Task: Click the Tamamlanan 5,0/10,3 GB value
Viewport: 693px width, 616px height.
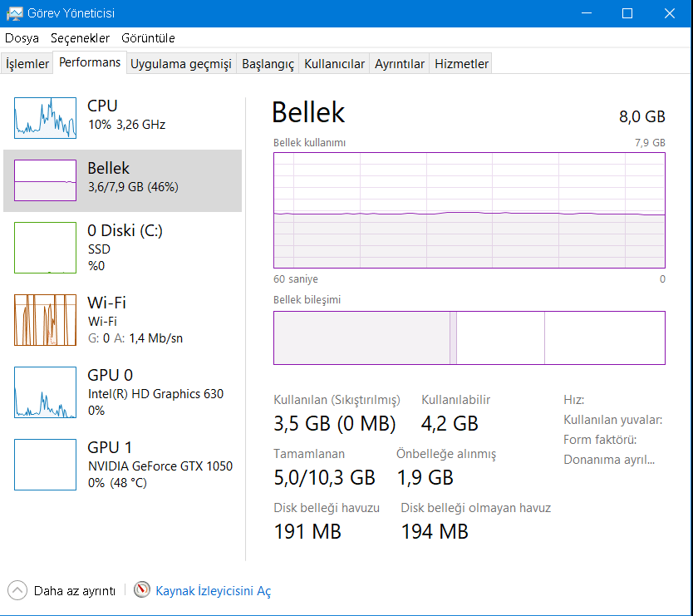Action: [324, 478]
